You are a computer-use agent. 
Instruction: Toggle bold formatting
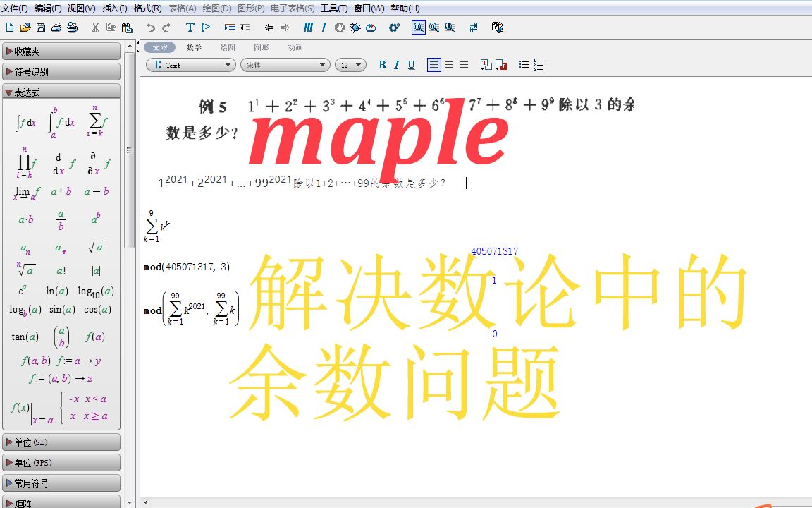[381, 64]
